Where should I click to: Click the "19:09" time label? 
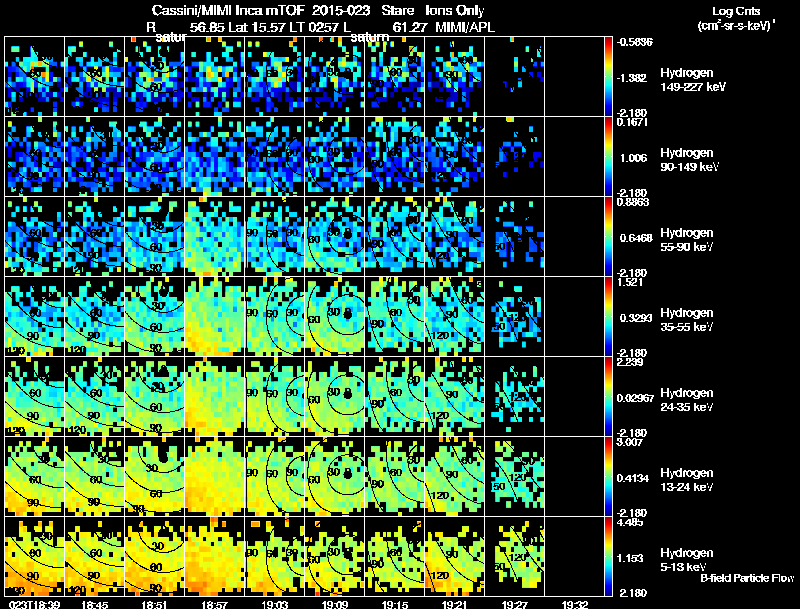(335, 604)
